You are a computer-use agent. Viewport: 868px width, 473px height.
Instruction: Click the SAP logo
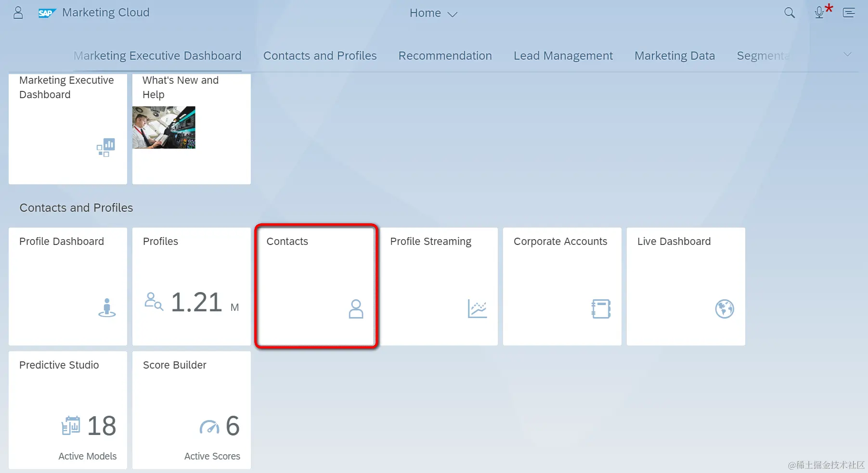coord(47,13)
